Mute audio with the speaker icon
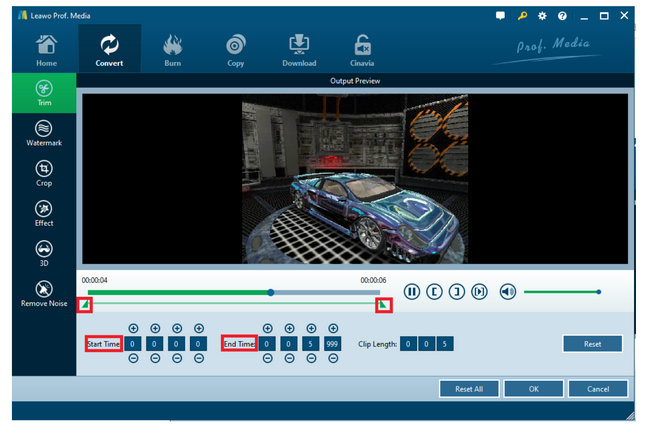The height and width of the screenshot is (433, 650). point(508,292)
